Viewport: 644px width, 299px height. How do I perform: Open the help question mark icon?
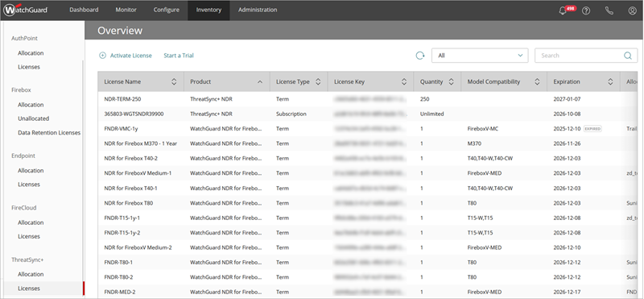tap(586, 10)
